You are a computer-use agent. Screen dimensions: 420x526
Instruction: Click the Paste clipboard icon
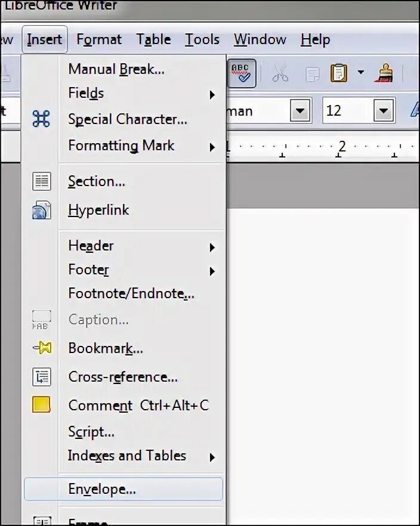pos(339,73)
